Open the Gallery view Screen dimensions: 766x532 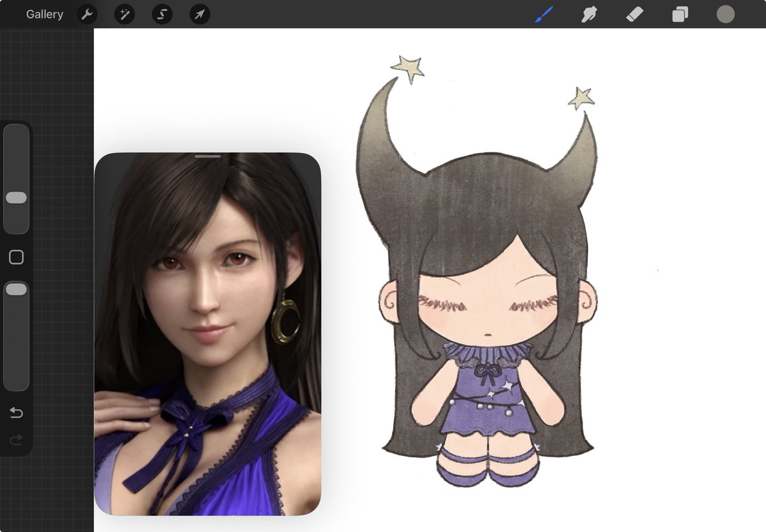click(x=45, y=14)
